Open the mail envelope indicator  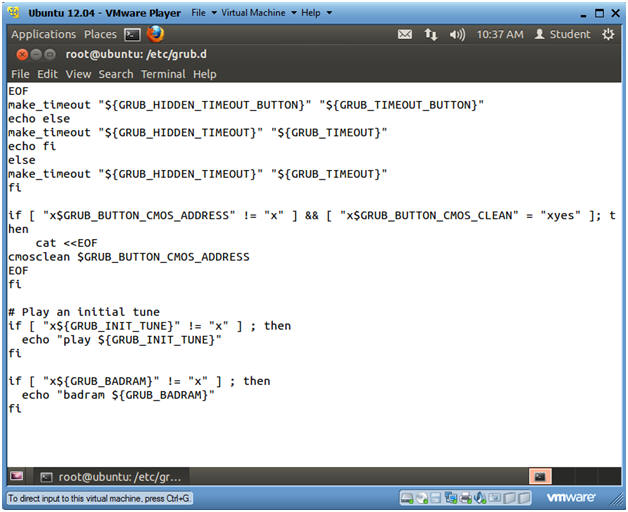click(405, 35)
